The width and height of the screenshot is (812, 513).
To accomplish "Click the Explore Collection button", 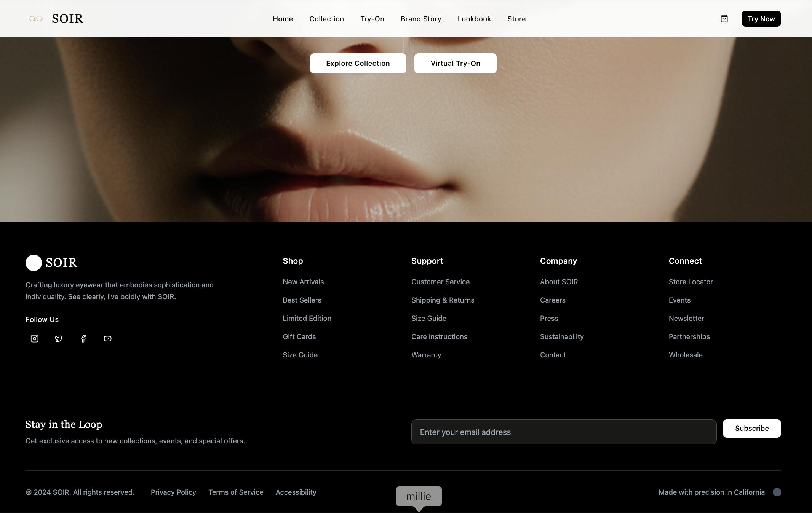I will click(x=358, y=63).
